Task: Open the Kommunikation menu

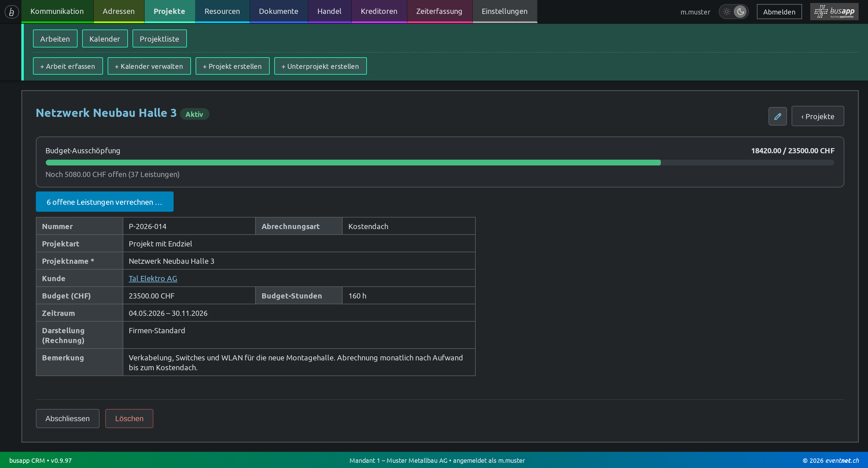Action: pyautogui.click(x=57, y=12)
